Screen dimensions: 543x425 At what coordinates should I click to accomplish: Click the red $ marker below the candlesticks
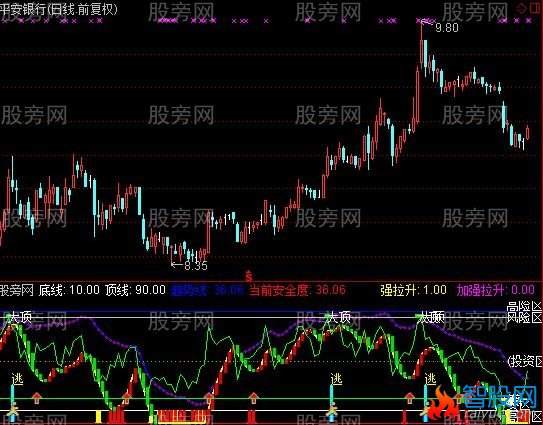(x=249, y=276)
